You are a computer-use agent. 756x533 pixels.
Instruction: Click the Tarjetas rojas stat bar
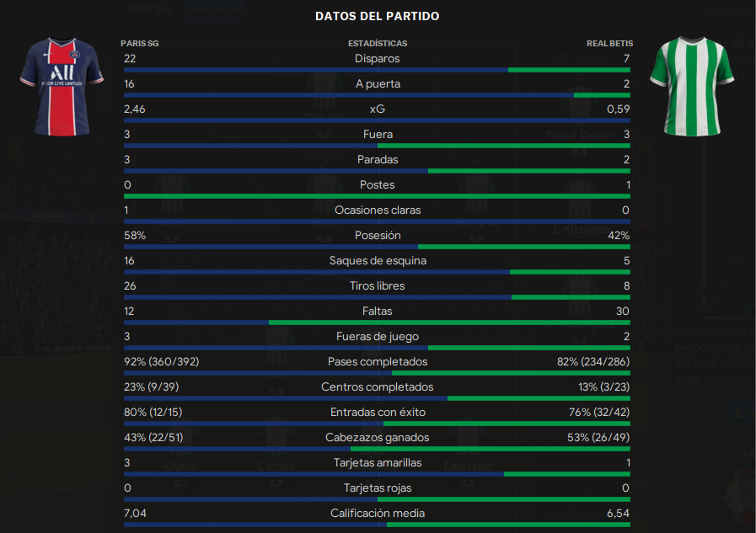377,500
